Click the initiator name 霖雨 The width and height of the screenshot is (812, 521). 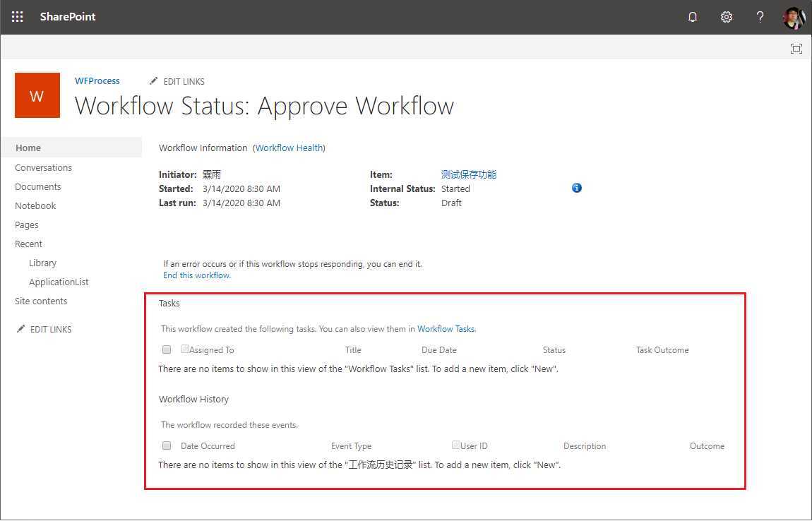(212, 174)
